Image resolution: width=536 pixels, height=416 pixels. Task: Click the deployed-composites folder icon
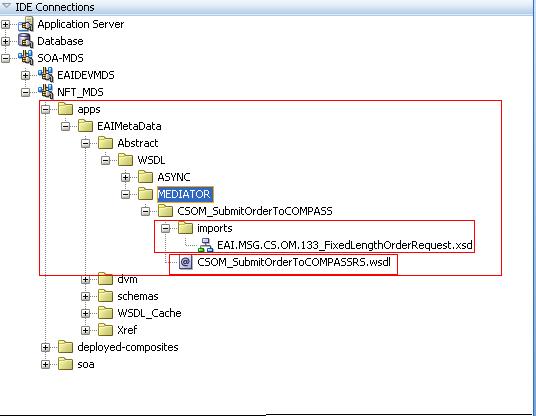pyautogui.click(x=65, y=347)
